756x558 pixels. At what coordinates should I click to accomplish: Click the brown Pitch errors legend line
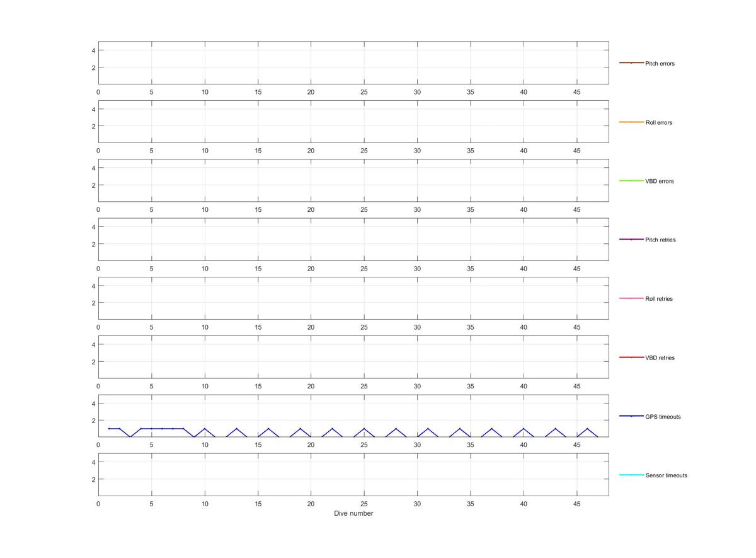[x=631, y=63]
